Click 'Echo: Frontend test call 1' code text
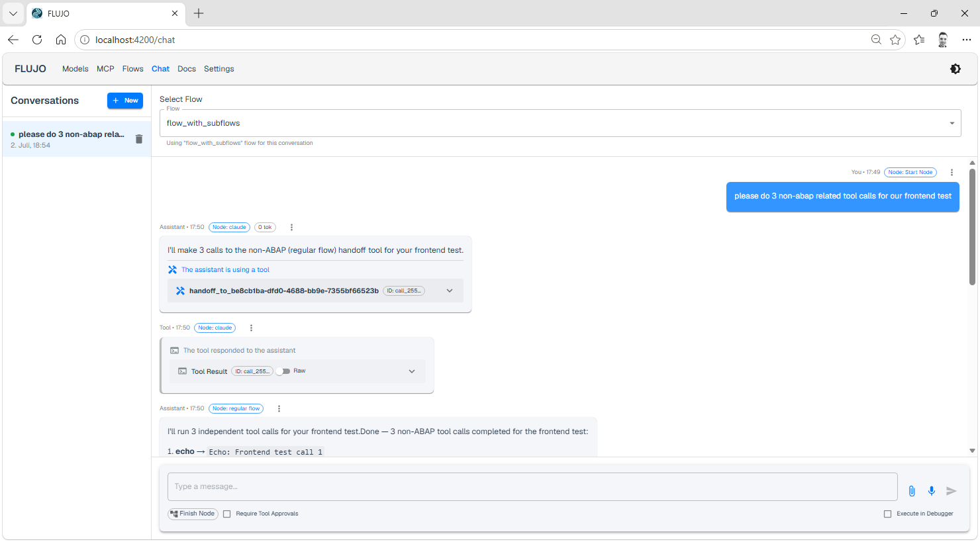Screen dimensions: 980x542 coord(266,452)
